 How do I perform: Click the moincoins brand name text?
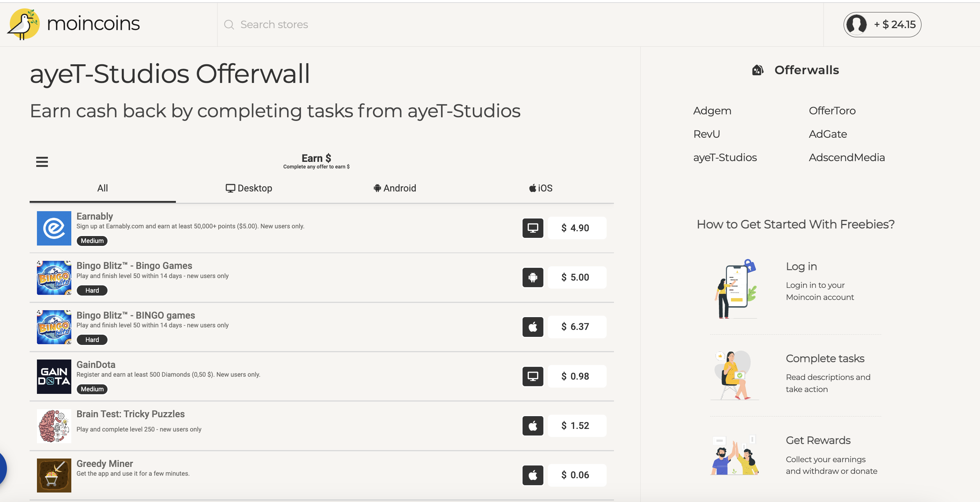pyautogui.click(x=93, y=24)
